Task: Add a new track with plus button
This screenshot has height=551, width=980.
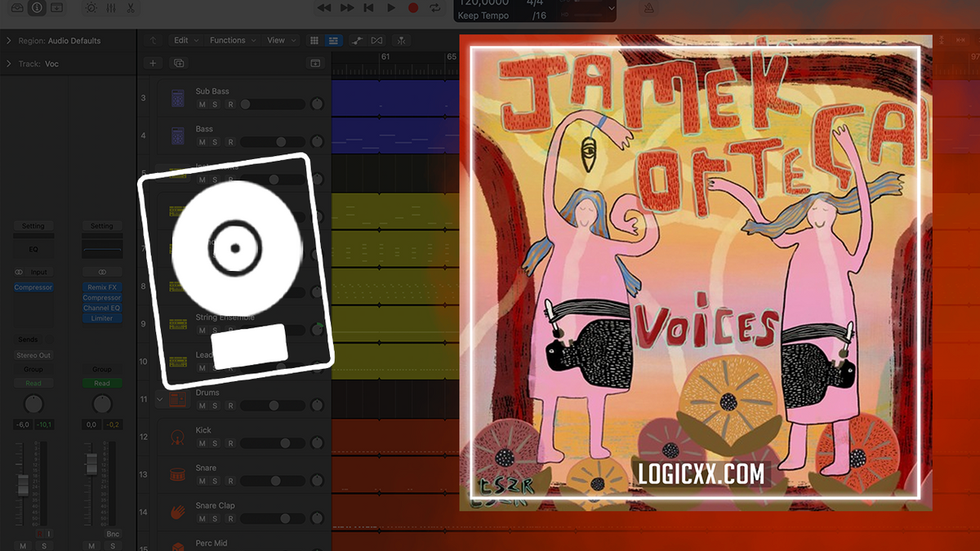Action: point(153,63)
